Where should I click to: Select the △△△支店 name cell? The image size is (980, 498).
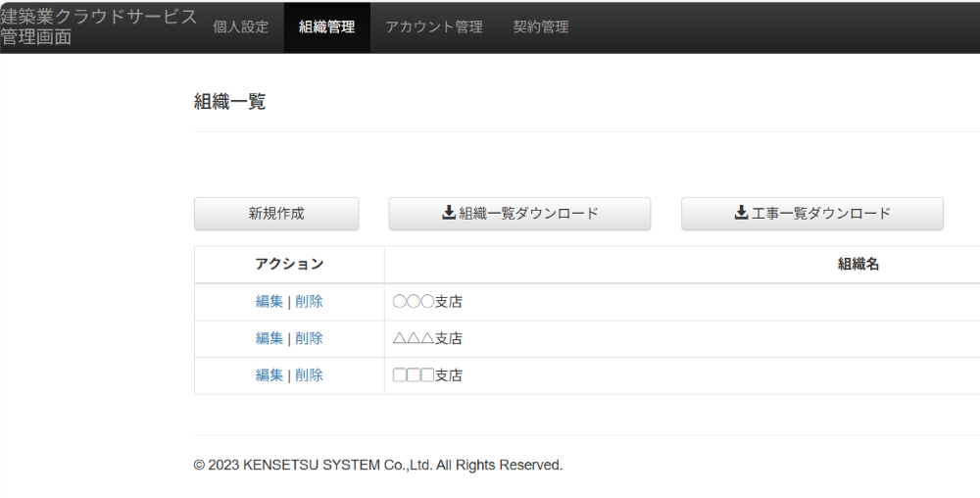tap(427, 338)
